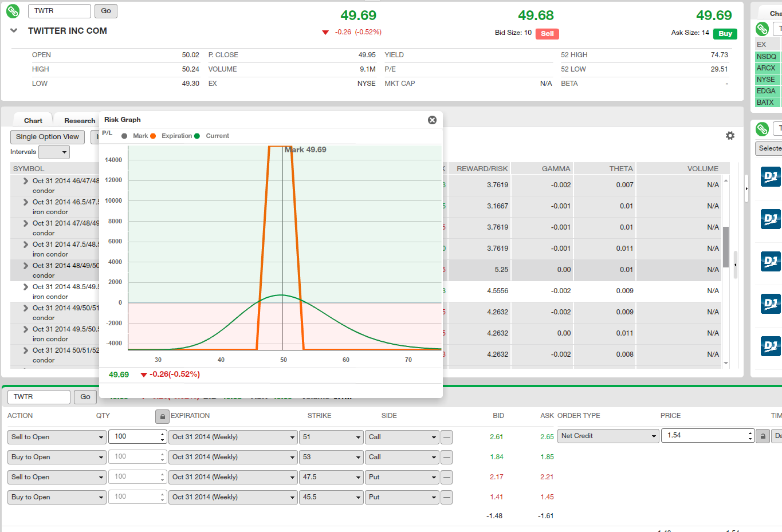This screenshot has height=532, width=782.
Task: Open the Intervals dropdown
Action: (54, 152)
